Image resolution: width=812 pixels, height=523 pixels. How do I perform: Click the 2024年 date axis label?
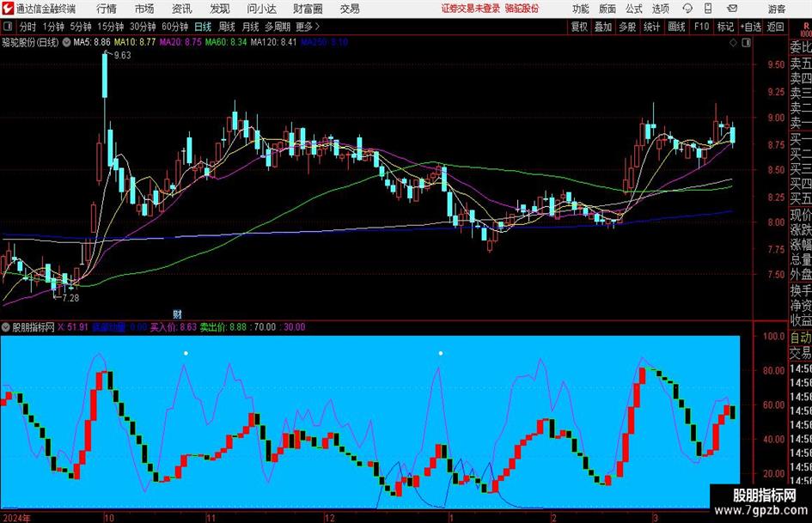point(16,518)
